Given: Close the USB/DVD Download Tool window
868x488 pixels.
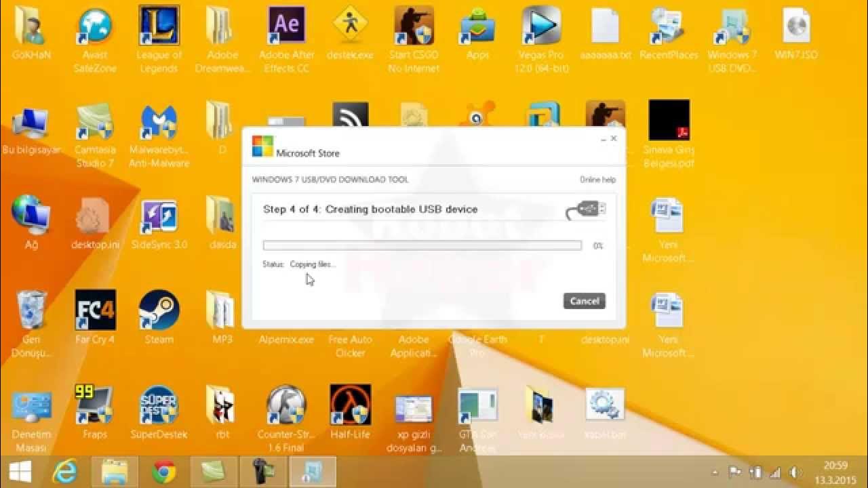Looking at the screenshot, I should (x=614, y=138).
